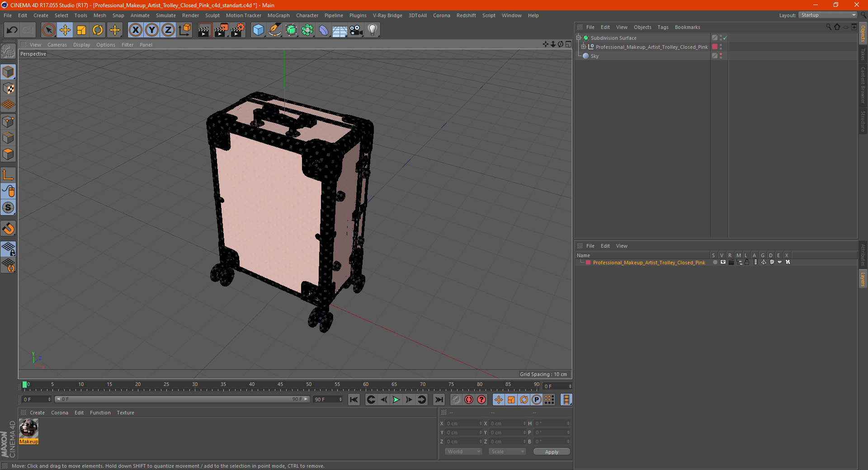Add a Light bulb object

coord(373,30)
